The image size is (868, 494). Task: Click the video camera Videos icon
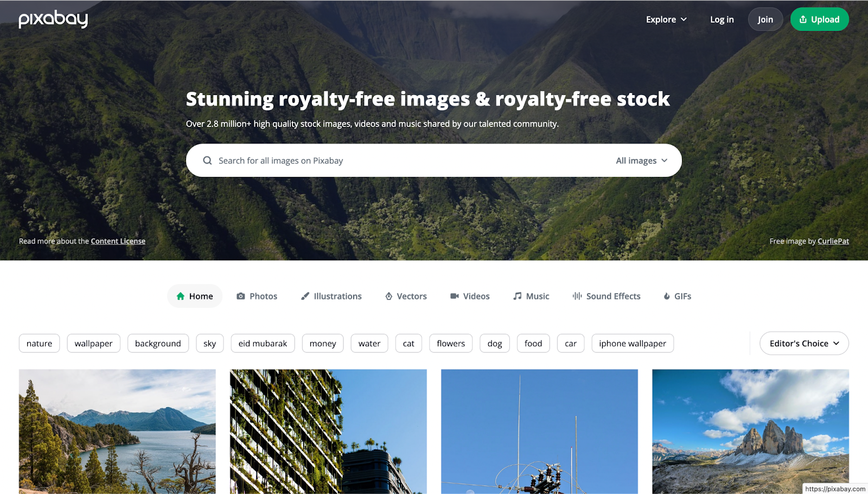[x=455, y=296]
